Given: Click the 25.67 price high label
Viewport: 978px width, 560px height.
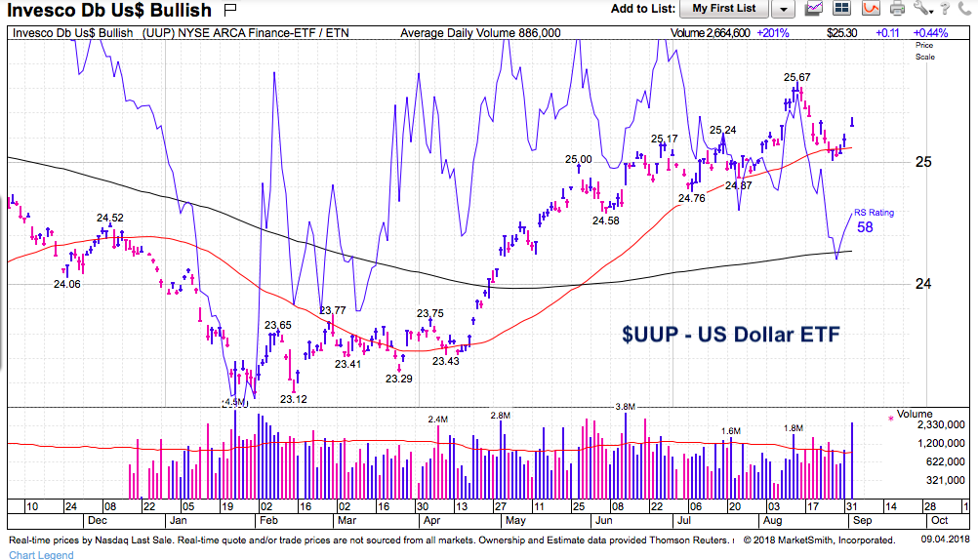Looking at the screenshot, I should (797, 77).
